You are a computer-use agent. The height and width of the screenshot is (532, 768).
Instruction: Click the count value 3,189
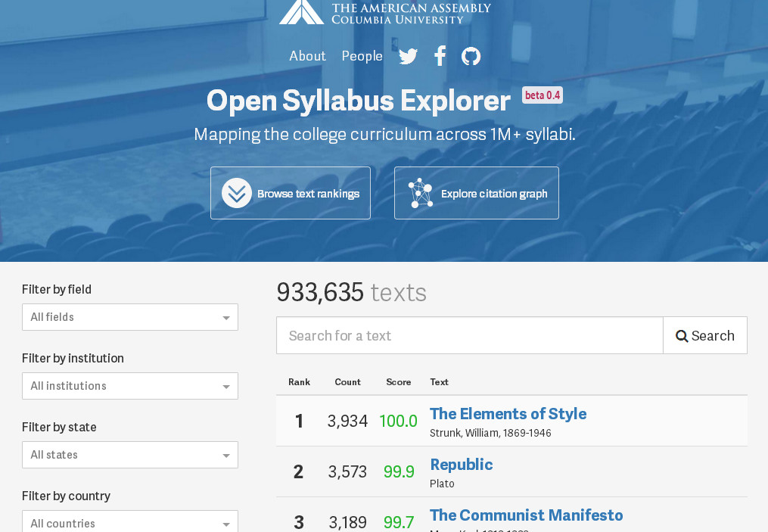click(347, 523)
